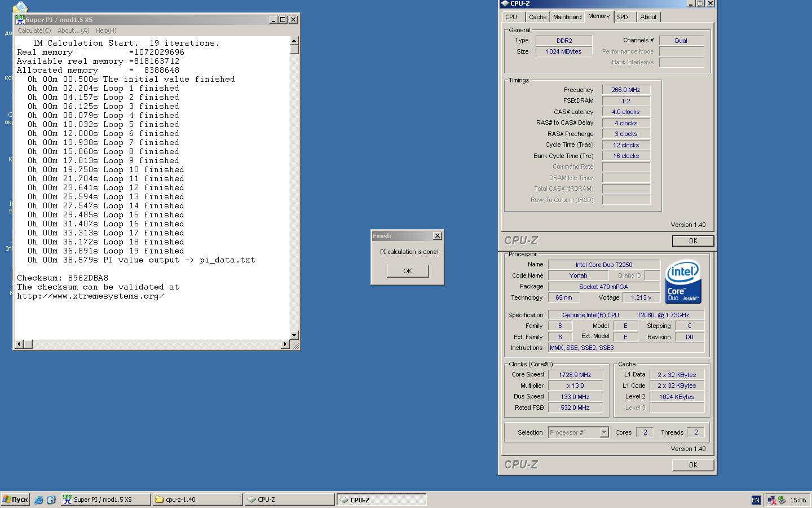The image size is (812, 508).
Task: Open the Help(H) menu in Super PI
Action: (x=106, y=30)
